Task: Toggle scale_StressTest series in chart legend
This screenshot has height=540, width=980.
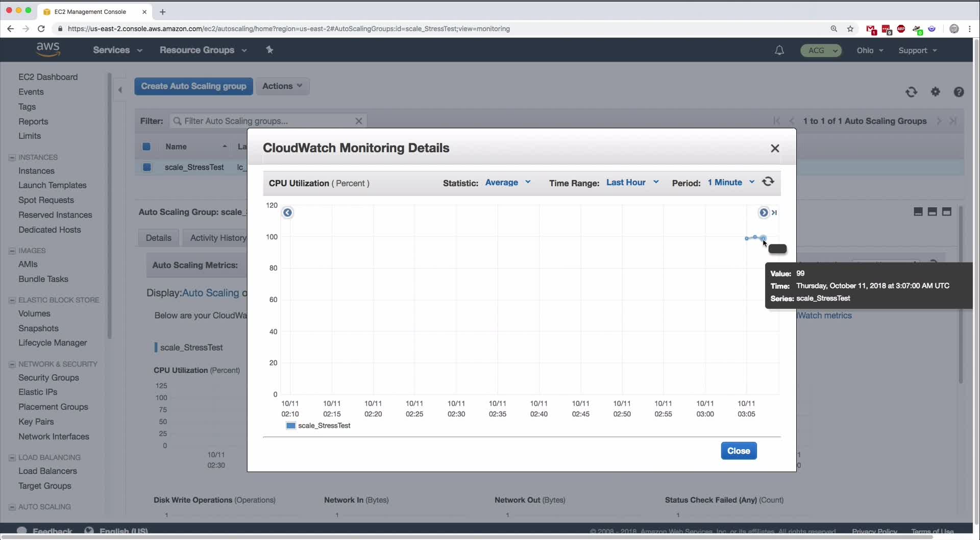Action: pyautogui.click(x=318, y=426)
